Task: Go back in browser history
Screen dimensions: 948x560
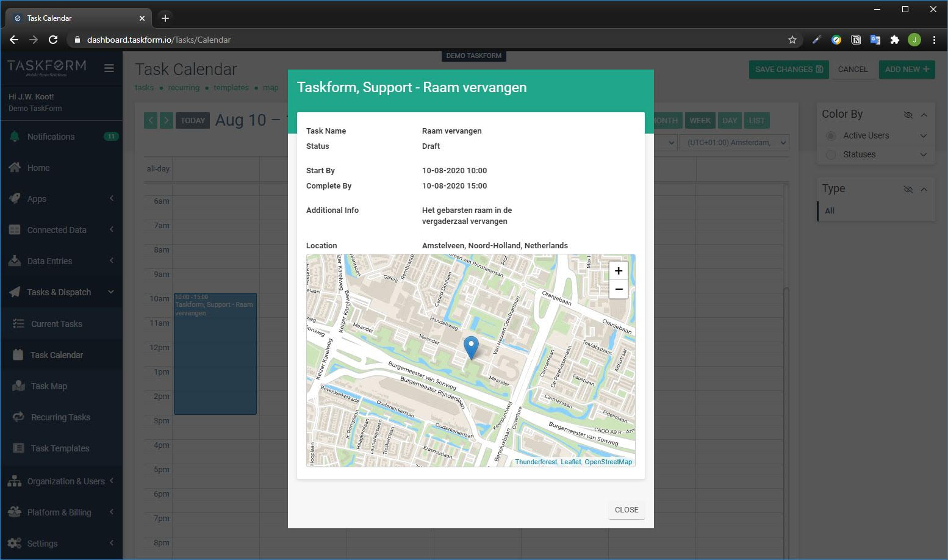Action: (x=14, y=40)
